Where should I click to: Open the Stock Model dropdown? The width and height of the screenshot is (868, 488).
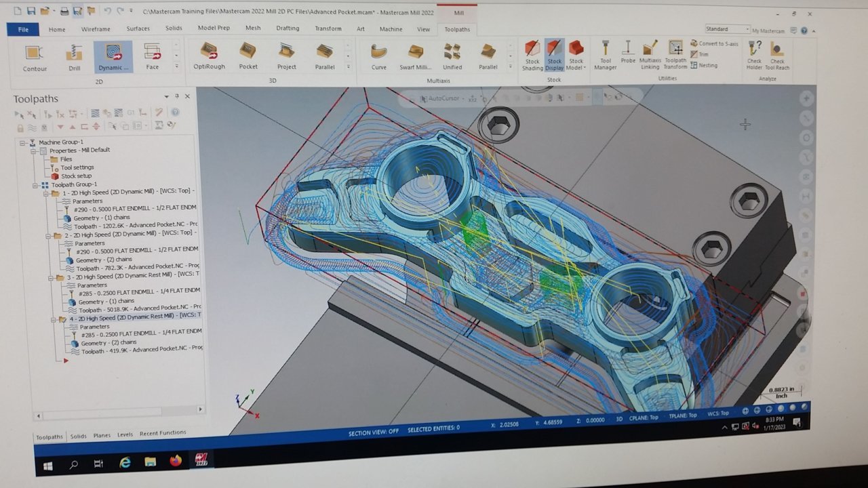(x=576, y=56)
